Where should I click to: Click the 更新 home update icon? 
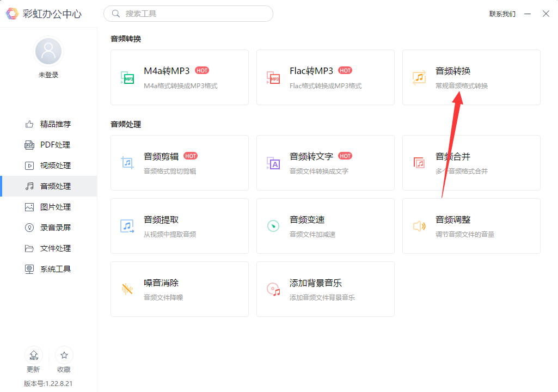(34, 356)
